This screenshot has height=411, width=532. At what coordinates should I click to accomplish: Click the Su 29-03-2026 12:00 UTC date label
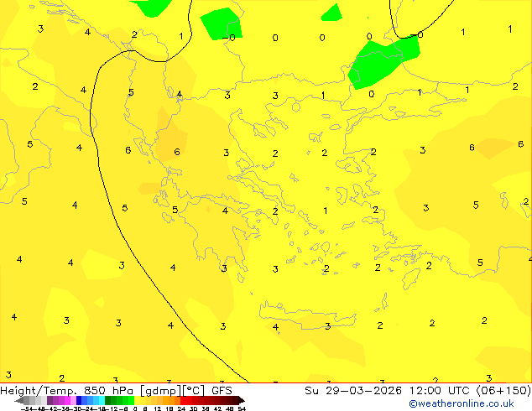click(x=389, y=391)
